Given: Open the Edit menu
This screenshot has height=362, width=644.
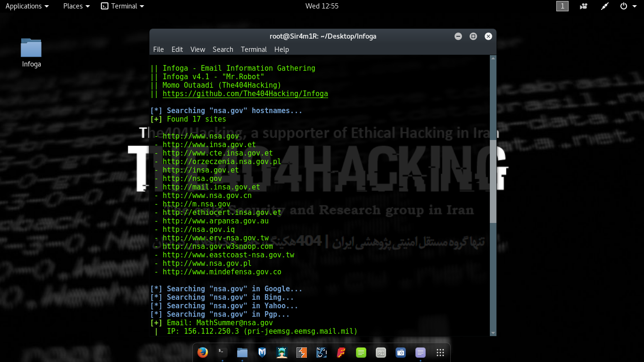Looking at the screenshot, I should pyautogui.click(x=177, y=49).
